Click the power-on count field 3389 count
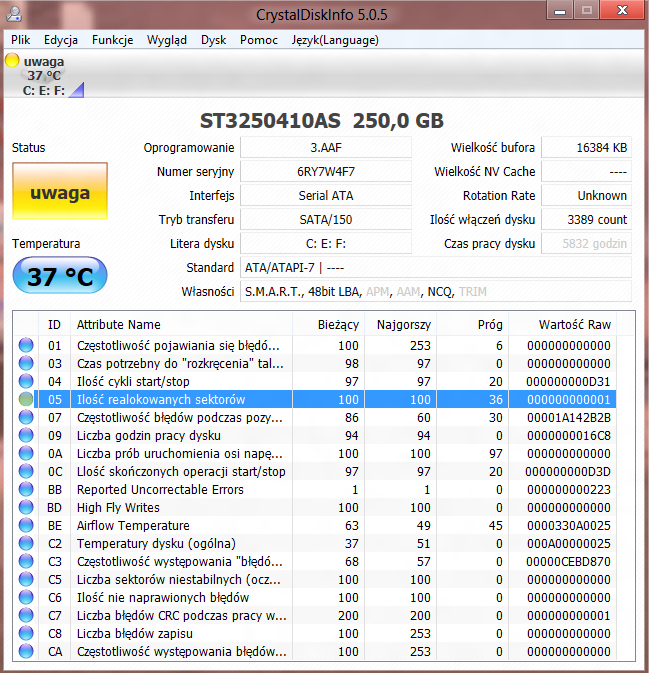Screen dimensions: 650x673 [x=586, y=220]
